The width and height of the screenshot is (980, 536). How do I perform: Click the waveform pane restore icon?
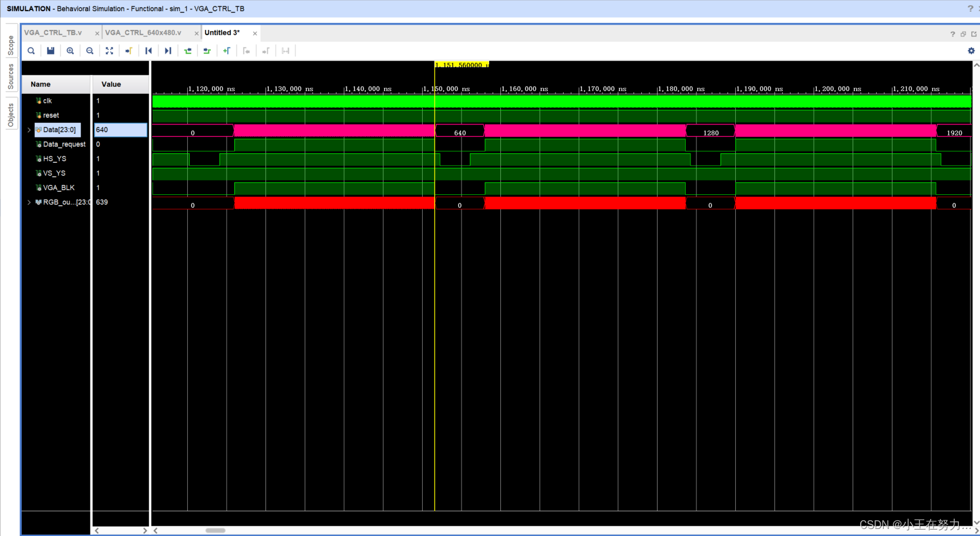tap(963, 34)
